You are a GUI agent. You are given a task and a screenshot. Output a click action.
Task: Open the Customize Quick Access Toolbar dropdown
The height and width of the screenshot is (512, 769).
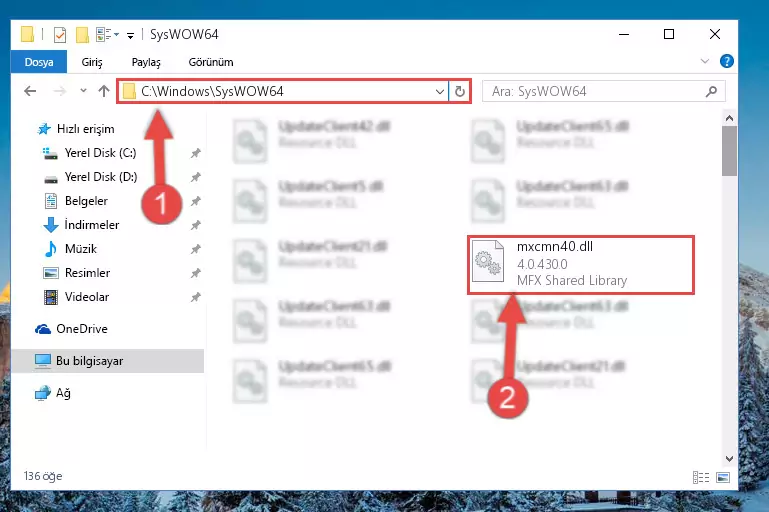[x=130, y=35]
